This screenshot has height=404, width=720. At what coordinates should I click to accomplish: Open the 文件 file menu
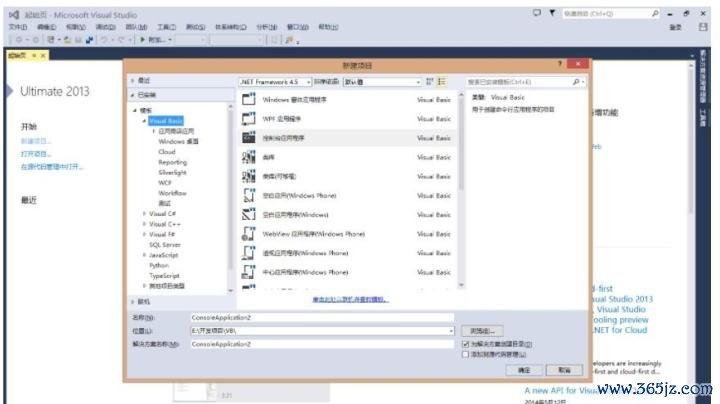pyautogui.click(x=18, y=27)
